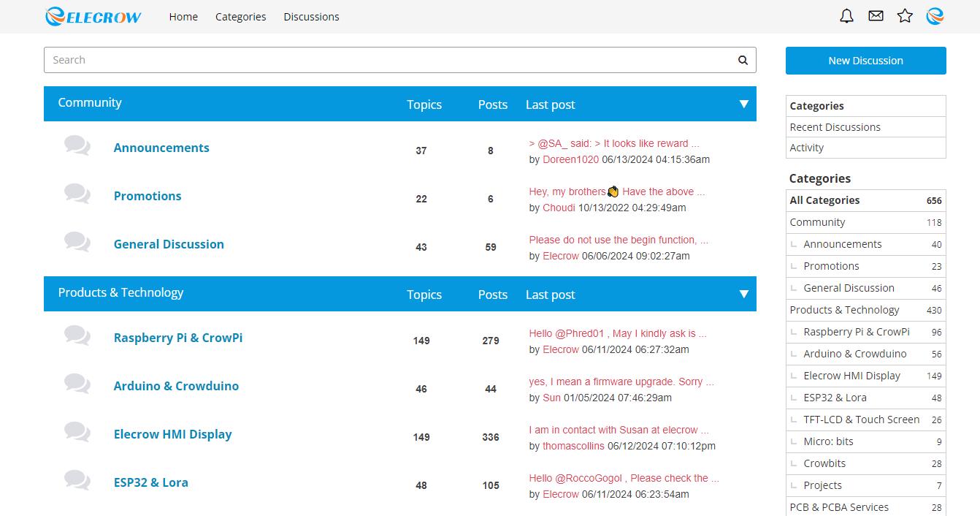Open Raspberry Pi & CrowPi category

point(178,338)
